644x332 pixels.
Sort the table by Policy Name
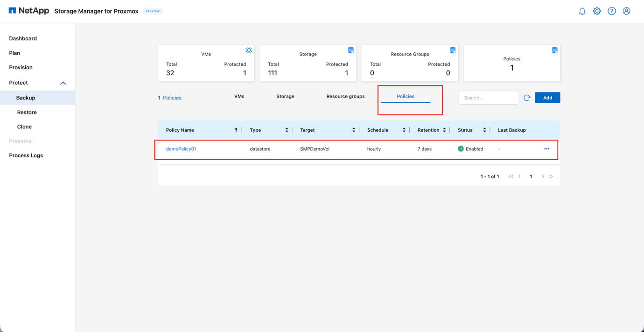coord(236,130)
